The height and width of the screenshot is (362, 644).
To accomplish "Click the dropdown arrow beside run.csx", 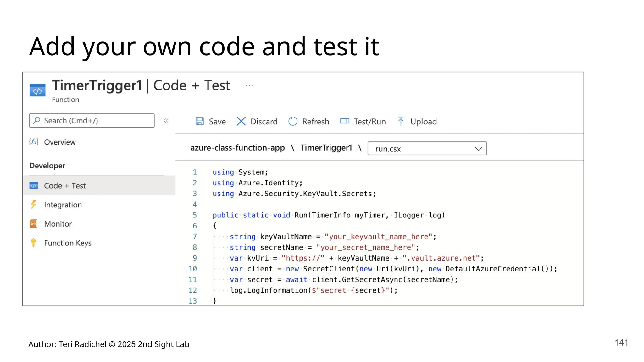I will (x=478, y=149).
